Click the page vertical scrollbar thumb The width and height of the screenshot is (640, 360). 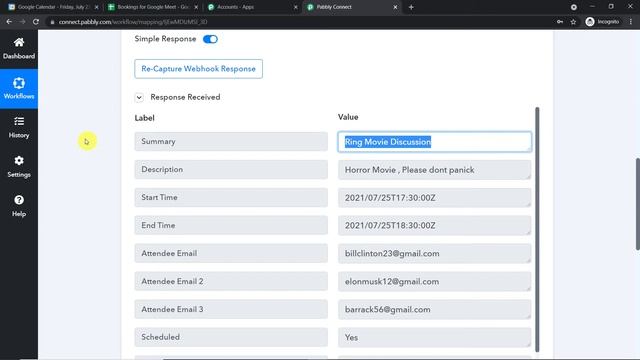click(638, 204)
